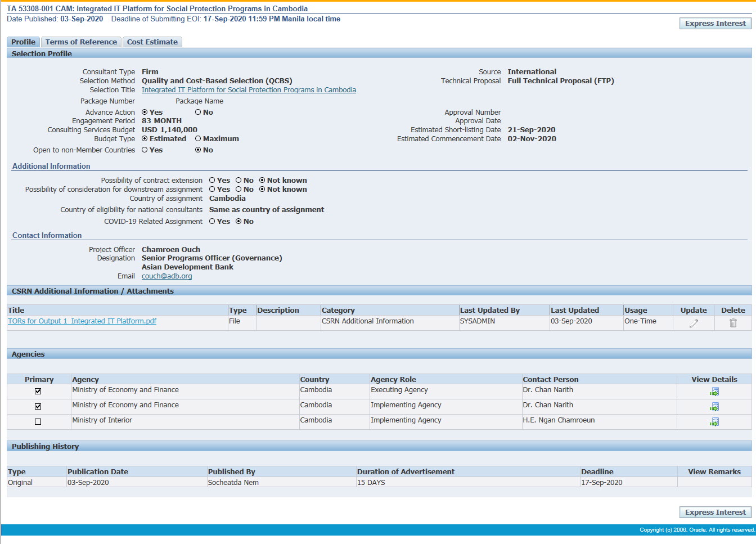Viewport: 756px width, 544px height.
Task: Select Not known for downstream assignment
Action: (262, 190)
